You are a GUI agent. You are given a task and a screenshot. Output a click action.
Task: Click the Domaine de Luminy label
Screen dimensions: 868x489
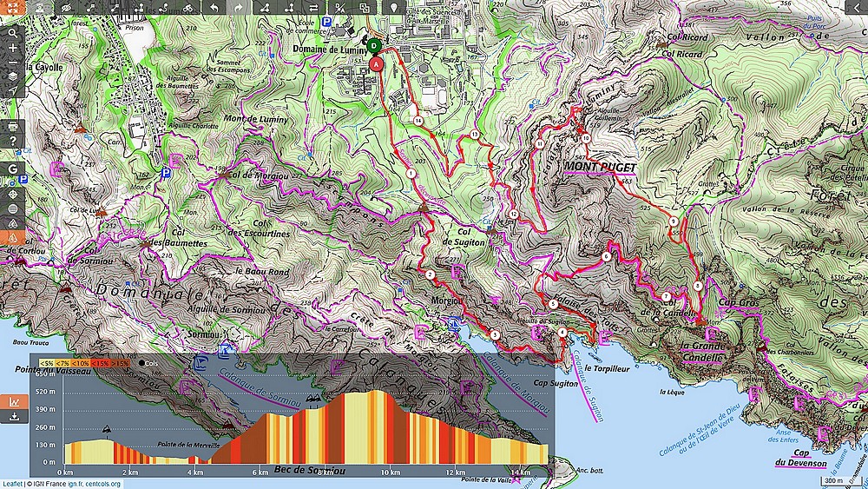point(330,50)
